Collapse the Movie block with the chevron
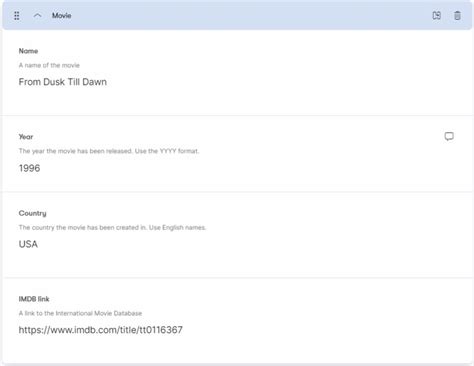 tap(37, 16)
